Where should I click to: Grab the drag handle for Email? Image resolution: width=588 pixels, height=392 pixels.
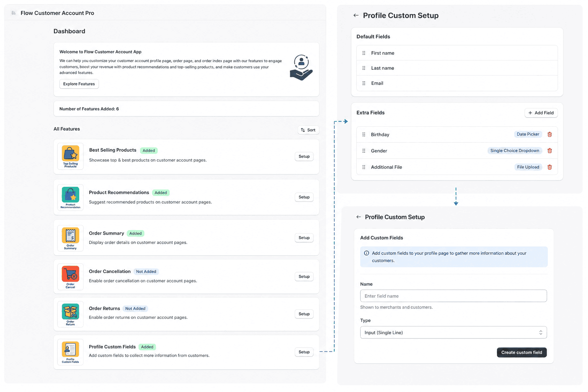tap(364, 83)
